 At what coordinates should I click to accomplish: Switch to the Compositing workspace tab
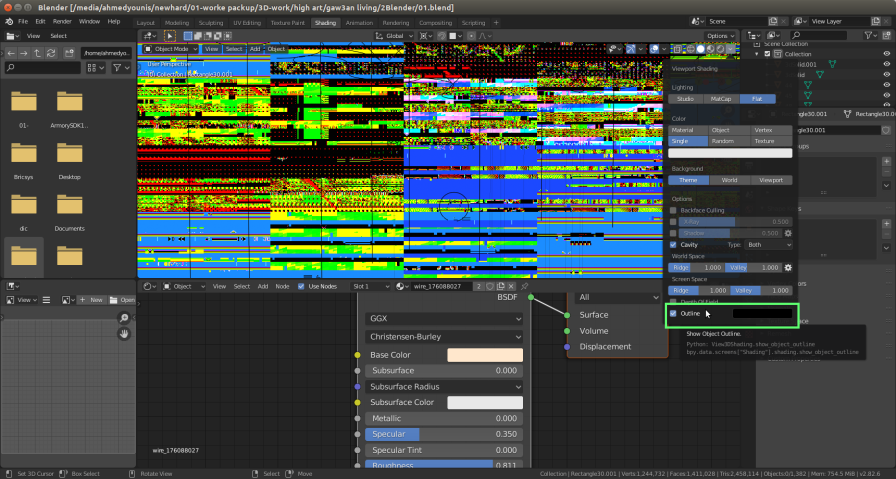(435, 23)
